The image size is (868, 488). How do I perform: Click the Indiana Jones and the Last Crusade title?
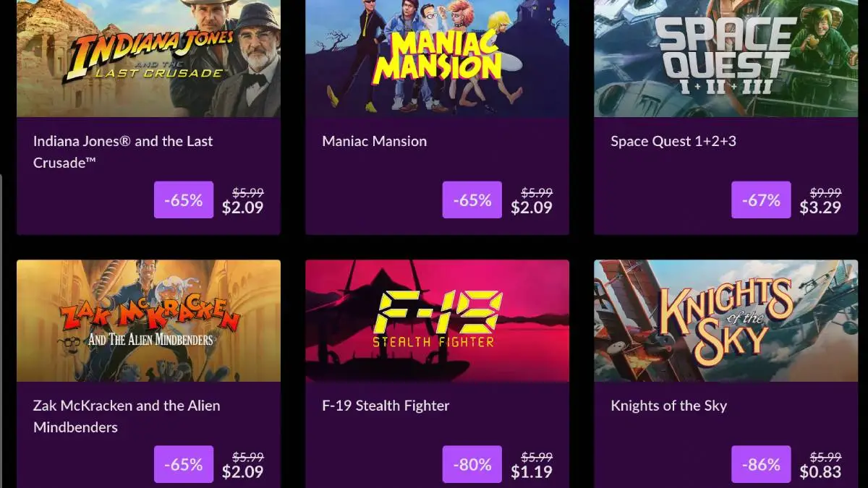(x=123, y=152)
